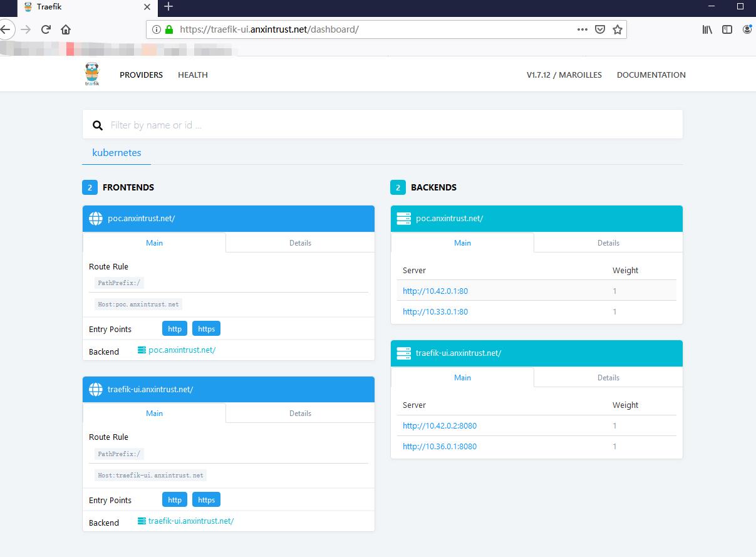Click the Filter by name or id field

pyautogui.click(x=251, y=124)
